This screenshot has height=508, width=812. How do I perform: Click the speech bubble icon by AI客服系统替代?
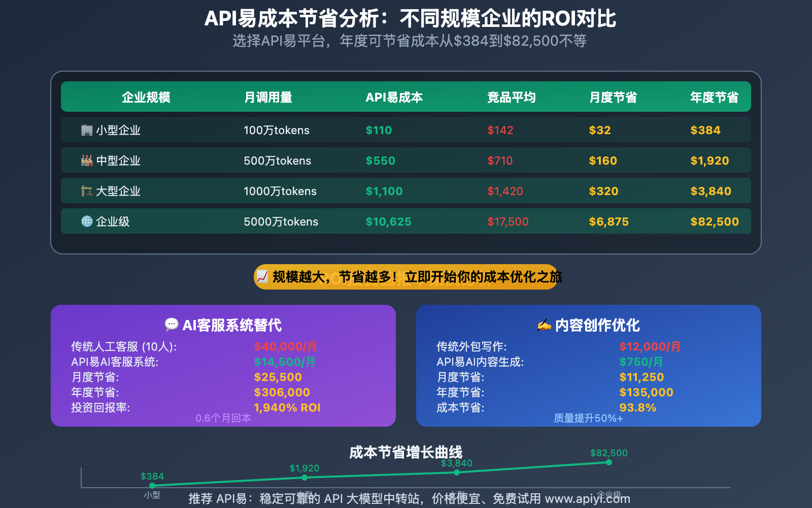pyautogui.click(x=172, y=325)
